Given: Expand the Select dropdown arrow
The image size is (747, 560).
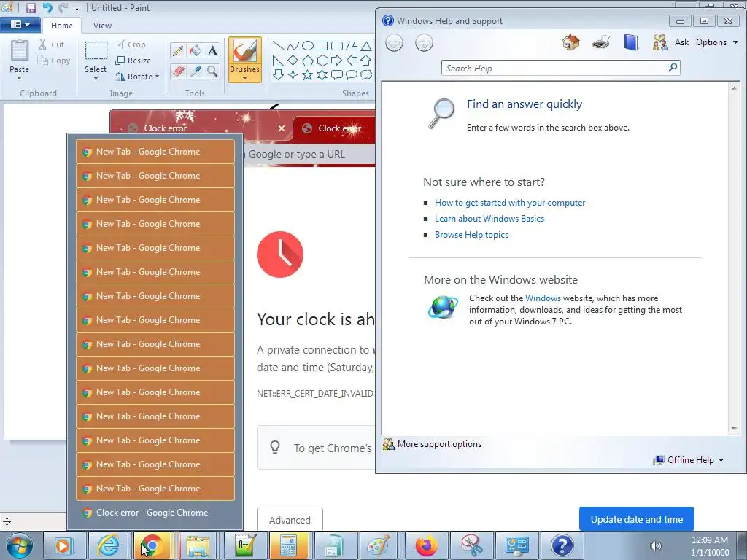Looking at the screenshot, I should (96, 78).
